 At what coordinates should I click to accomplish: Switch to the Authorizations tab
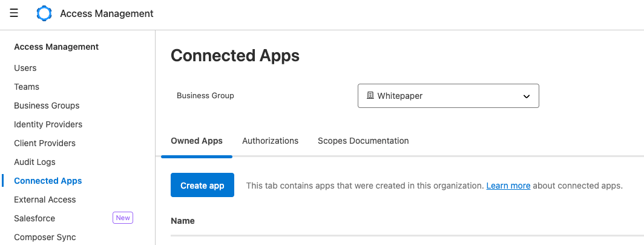point(270,141)
